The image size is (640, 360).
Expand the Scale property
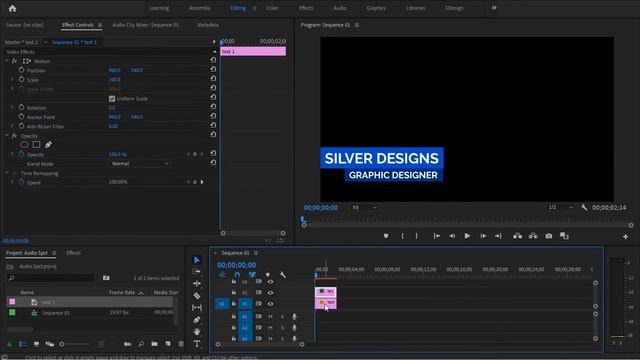12,80
